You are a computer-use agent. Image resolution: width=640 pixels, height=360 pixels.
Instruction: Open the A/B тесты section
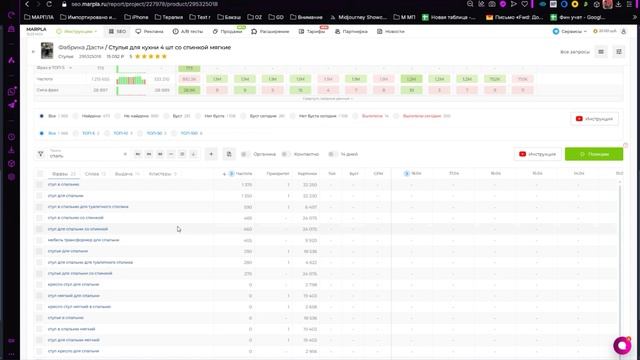coord(188,31)
